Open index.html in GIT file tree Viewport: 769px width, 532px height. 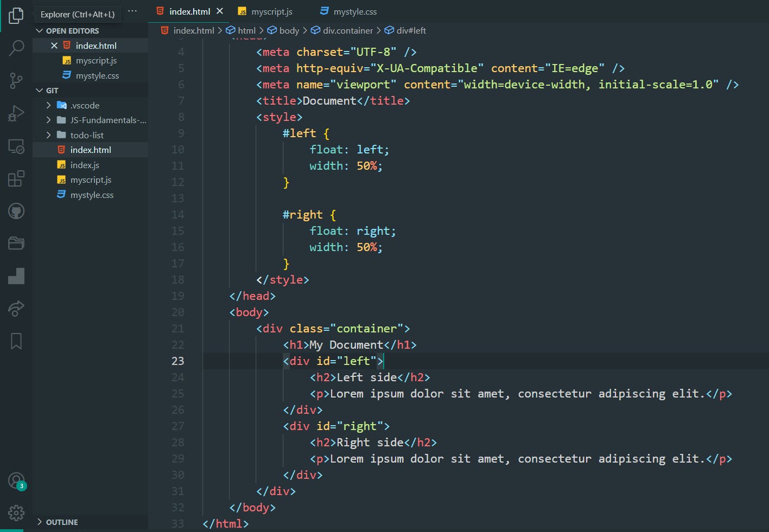click(90, 150)
